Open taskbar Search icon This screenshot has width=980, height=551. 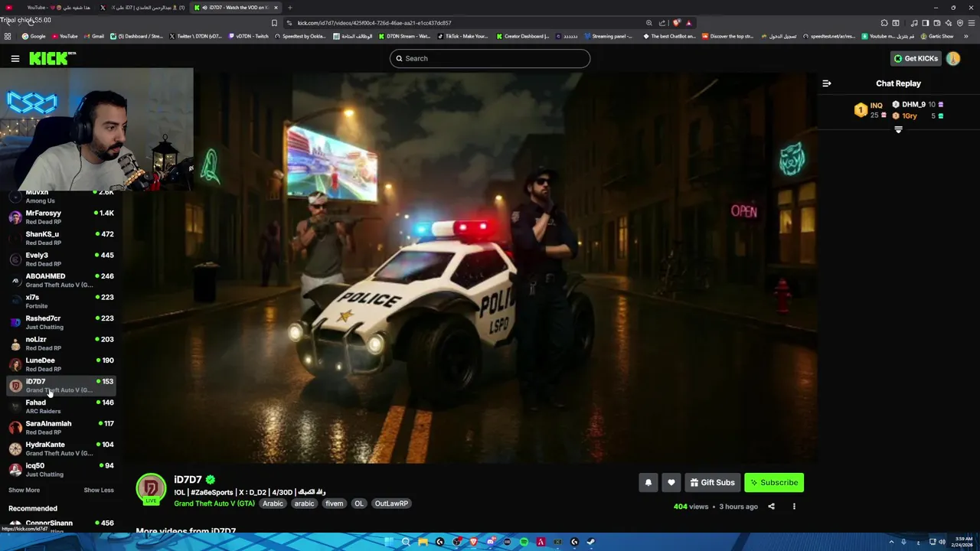(406, 542)
